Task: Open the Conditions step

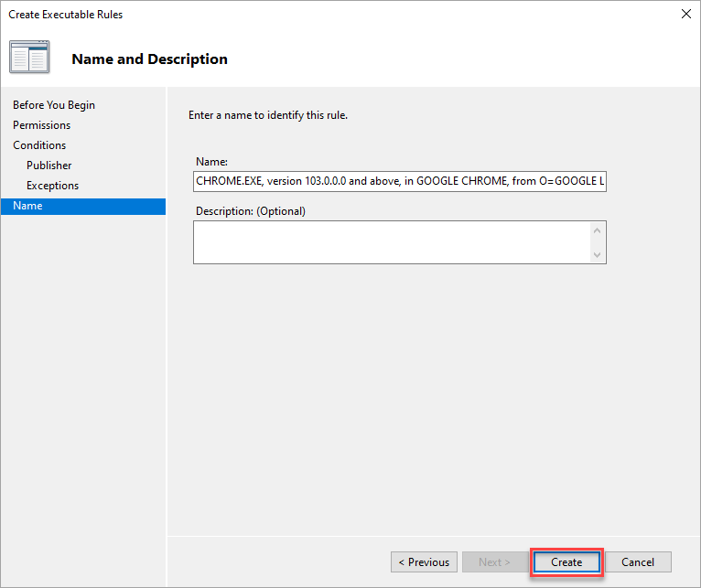Action: 39,145
